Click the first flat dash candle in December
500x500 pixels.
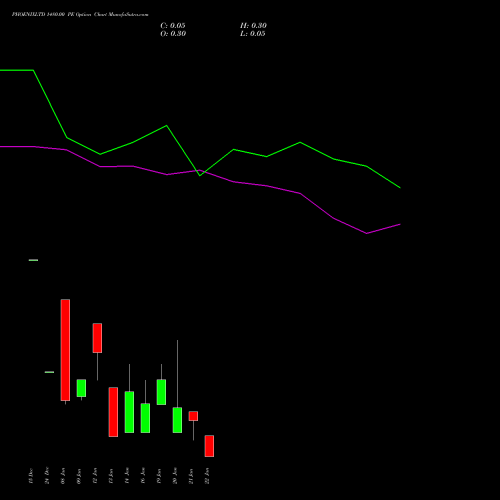33,260
